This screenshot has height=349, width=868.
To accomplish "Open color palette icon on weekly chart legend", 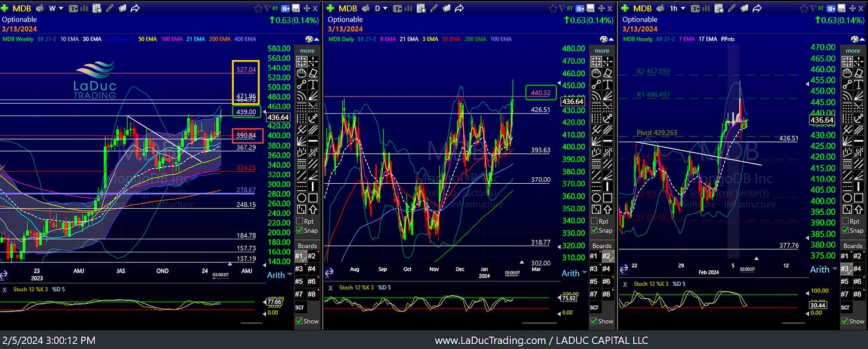I will point(309,39).
